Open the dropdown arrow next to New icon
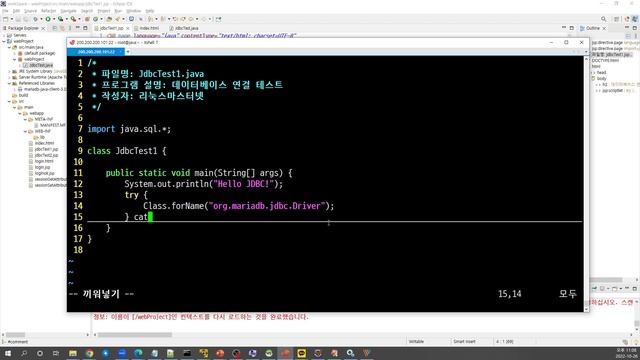This screenshot has width=640, height=360. click(11, 19)
